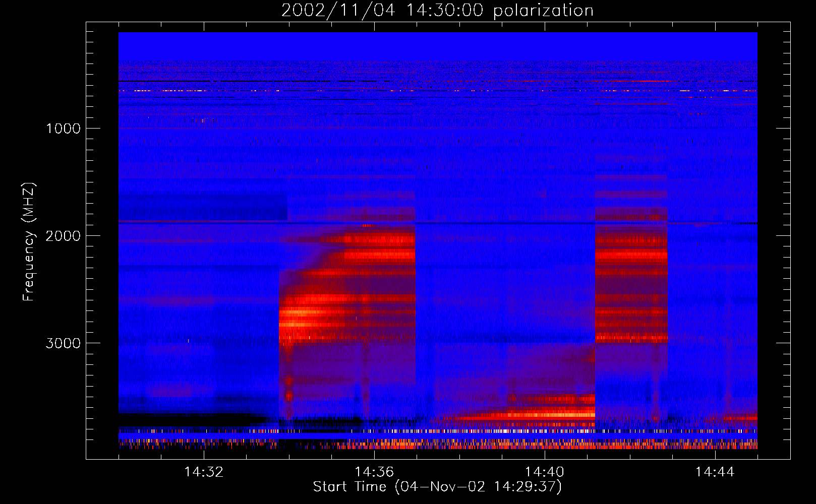
Task: Click the 14:36 time tick label
Action: [x=374, y=472]
